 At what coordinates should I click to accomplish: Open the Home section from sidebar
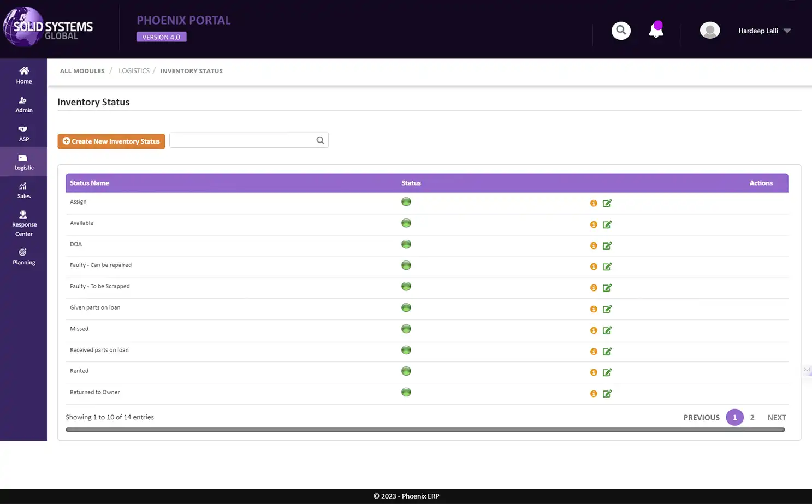[x=23, y=75]
